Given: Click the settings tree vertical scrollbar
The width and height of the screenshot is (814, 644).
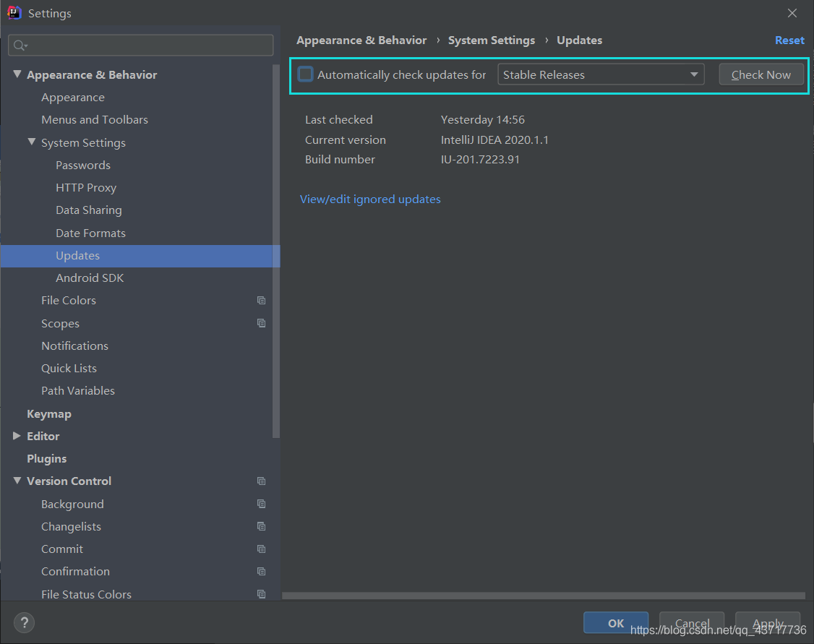Looking at the screenshot, I should [275, 252].
